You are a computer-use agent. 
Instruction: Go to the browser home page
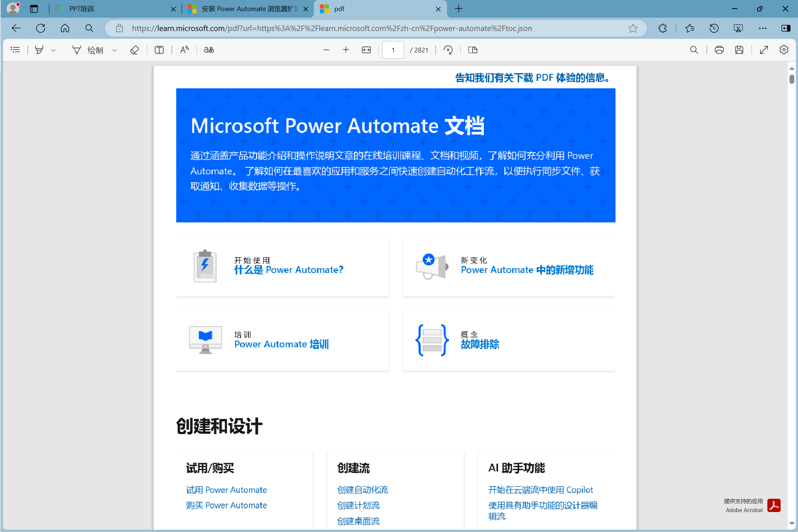coord(65,28)
